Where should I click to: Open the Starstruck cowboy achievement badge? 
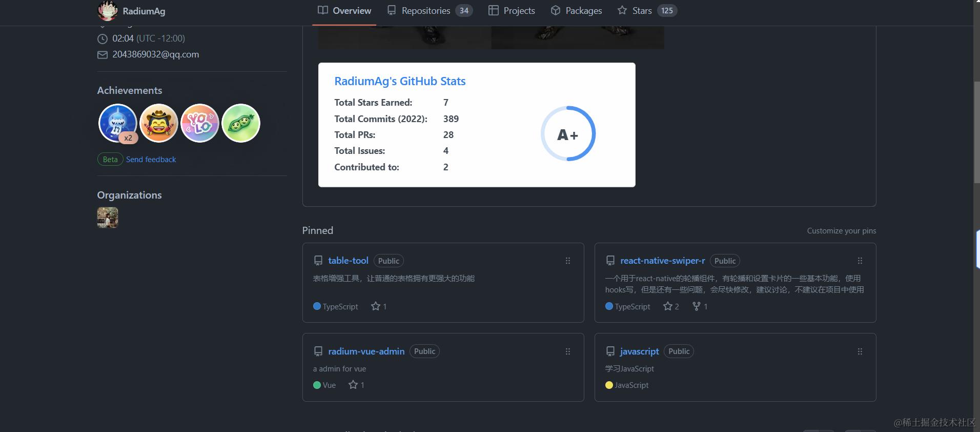(159, 123)
